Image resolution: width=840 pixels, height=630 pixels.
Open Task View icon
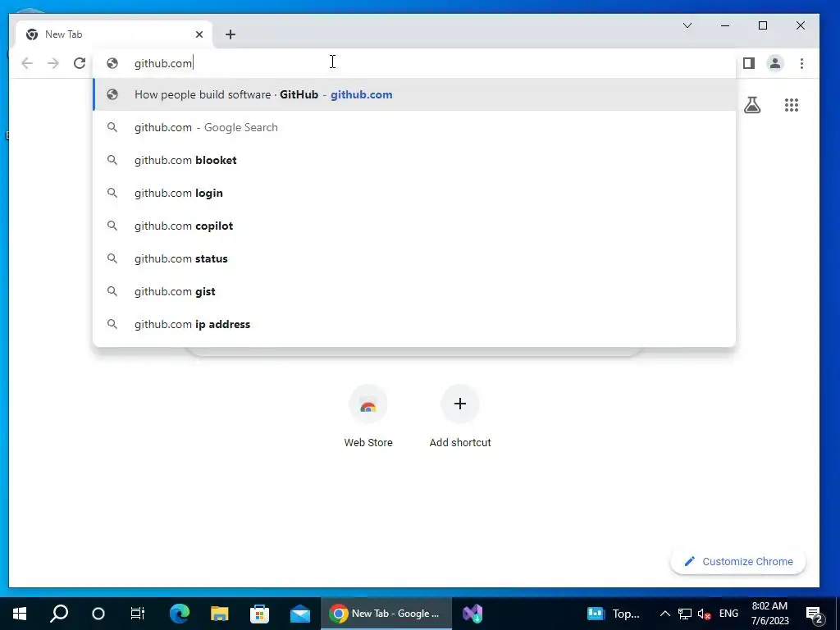coord(138,614)
